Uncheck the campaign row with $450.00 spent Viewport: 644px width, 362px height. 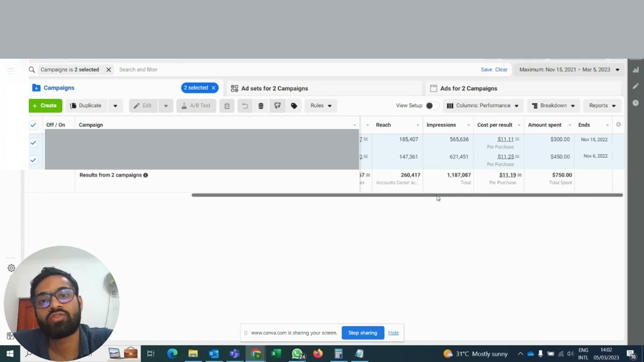(x=33, y=160)
